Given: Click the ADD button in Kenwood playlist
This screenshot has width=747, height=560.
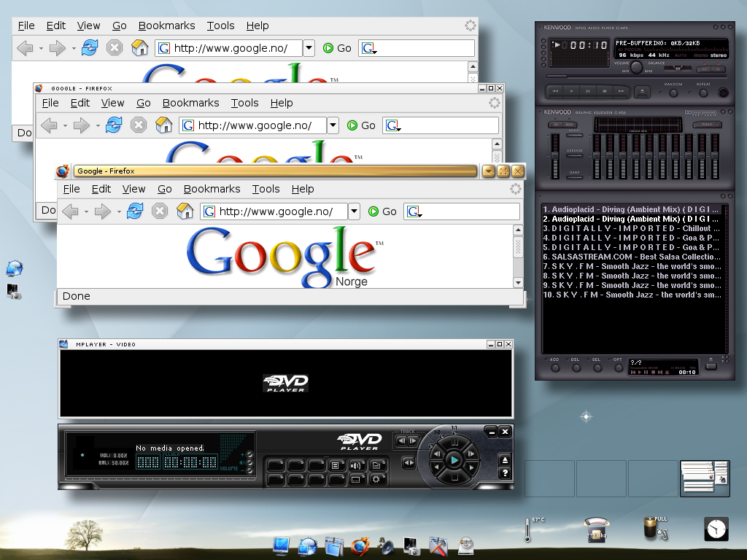Looking at the screenshot, I should click(x=555, y=367).
